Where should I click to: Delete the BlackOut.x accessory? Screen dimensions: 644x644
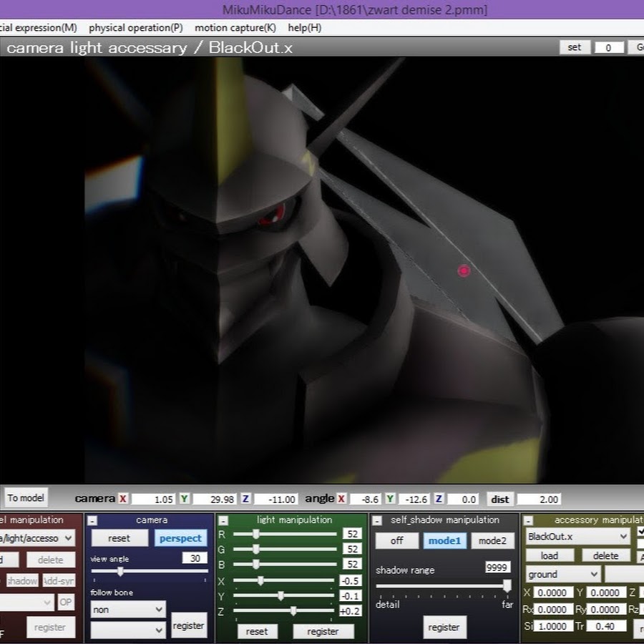pos(606,556)
